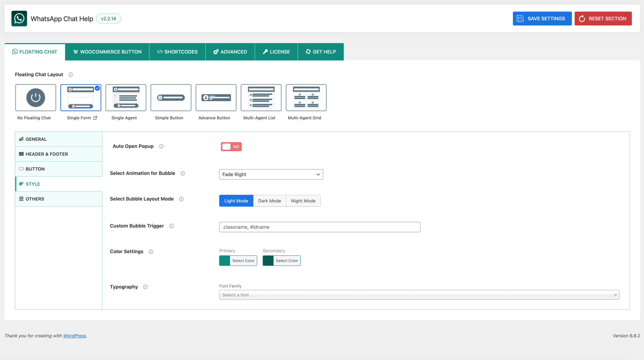Click the Primary color swatch
This screenshot has width=644, height=360.
point(225,261)
